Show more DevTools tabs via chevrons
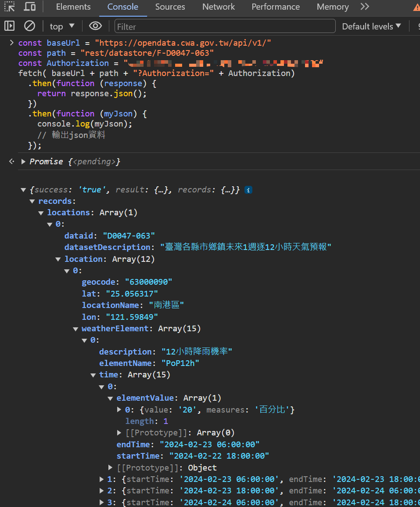The height and width of the screenshot is (507, 420). point(364,7)
